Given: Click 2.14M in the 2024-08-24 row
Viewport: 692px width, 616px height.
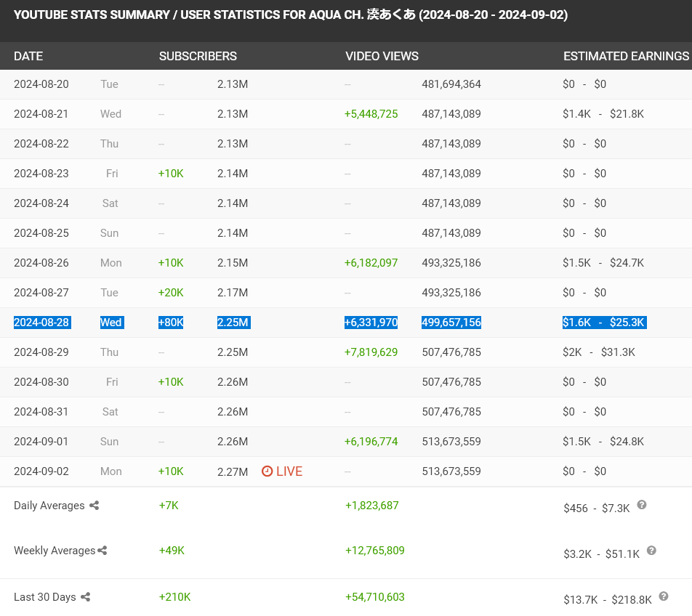Looking at the screenshot, I should pyautogui.click(x=233, y=203).
